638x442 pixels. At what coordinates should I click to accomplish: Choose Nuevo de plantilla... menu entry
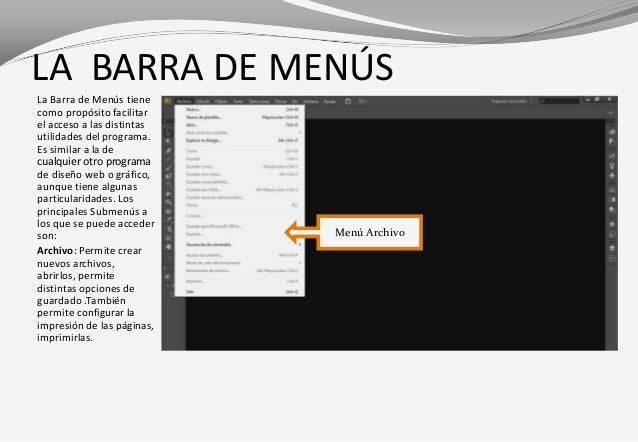coord(240,117)
